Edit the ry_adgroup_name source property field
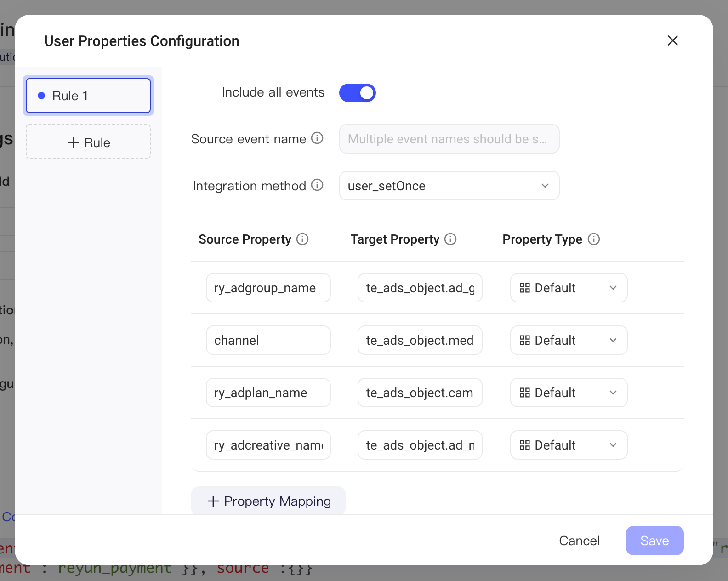 pyautogui.click(x=268, y=288)
